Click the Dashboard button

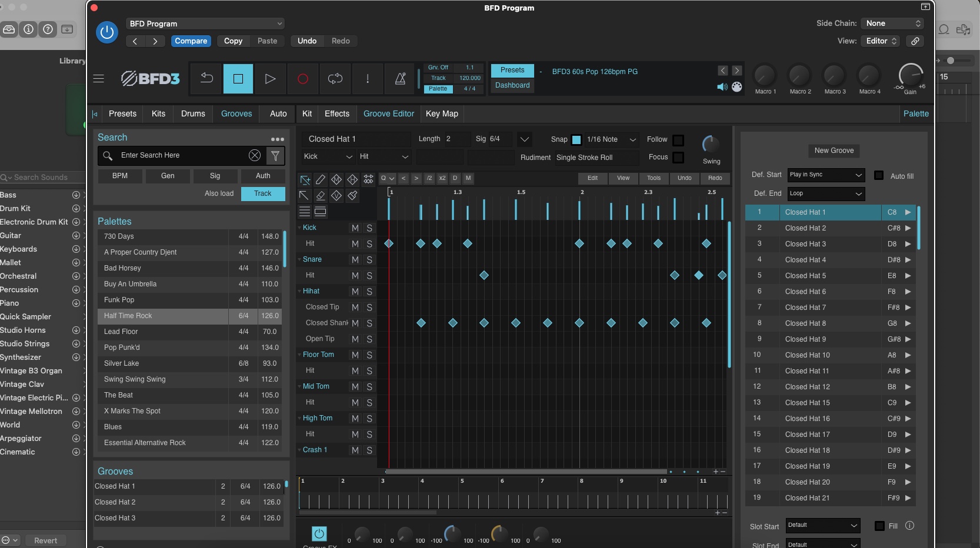click(512, 86)
